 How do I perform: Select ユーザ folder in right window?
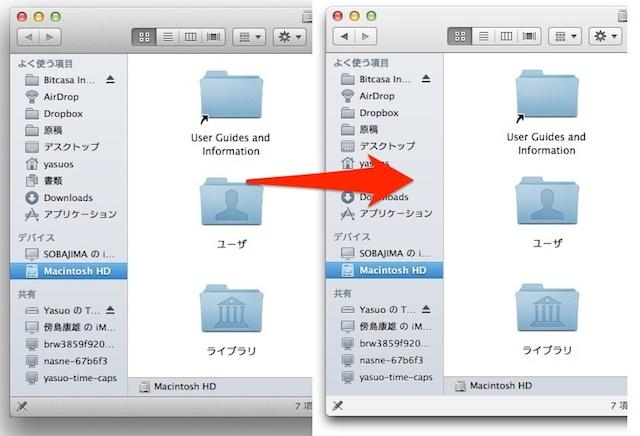pos(547,201)
